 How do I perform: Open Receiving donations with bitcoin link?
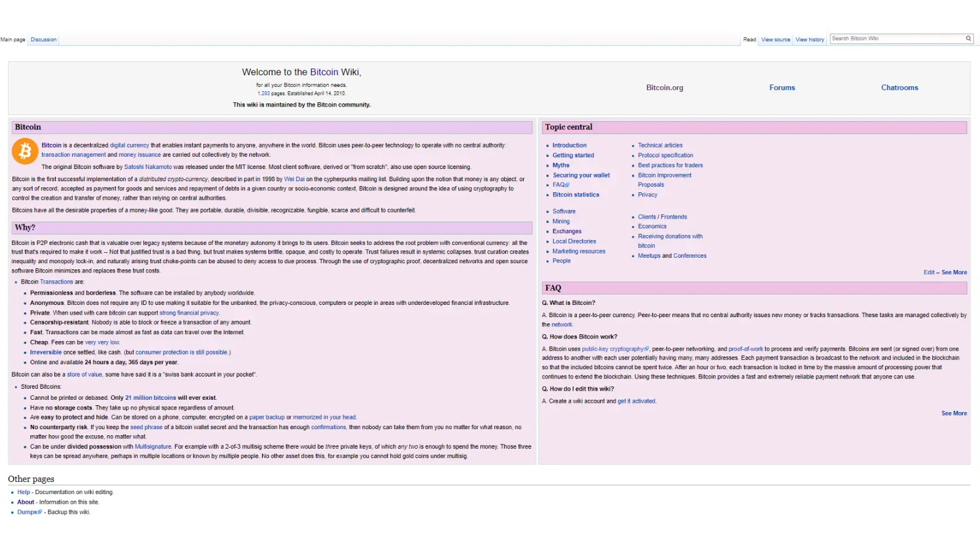(670, 241)
